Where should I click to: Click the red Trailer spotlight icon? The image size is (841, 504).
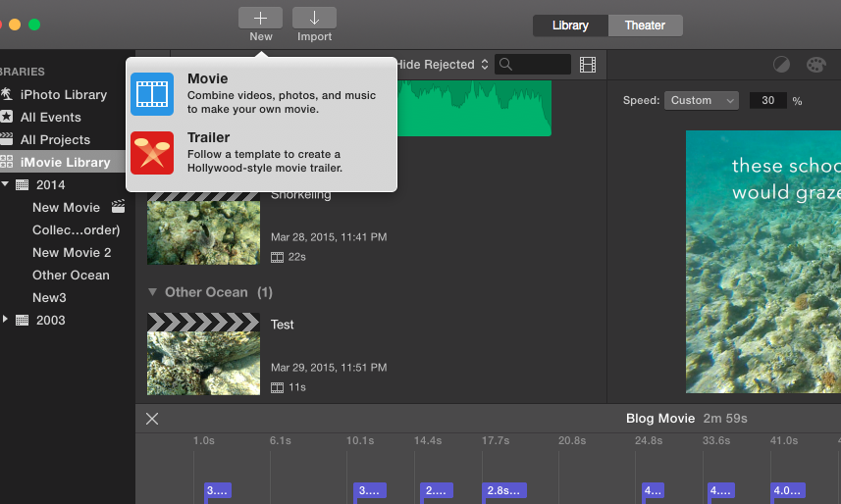(152, 153)
